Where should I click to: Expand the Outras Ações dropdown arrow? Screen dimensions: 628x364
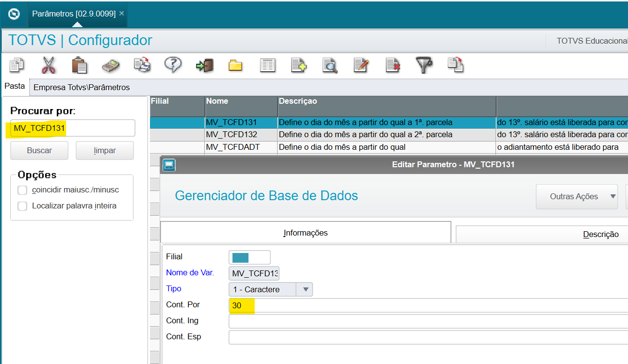pyautogui.click(x=612, y=196)
